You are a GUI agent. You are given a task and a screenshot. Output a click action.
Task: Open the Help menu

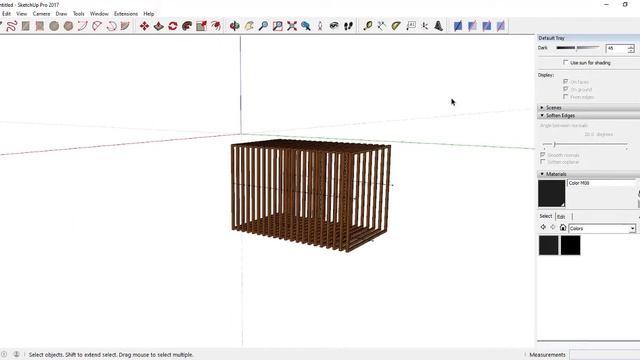149,14
